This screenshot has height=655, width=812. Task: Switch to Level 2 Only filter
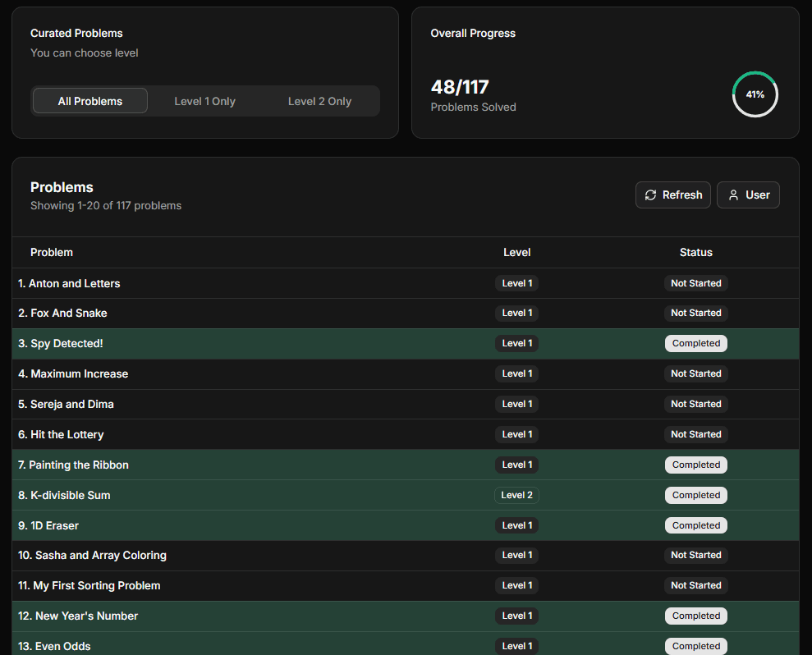tap(319, 101)
